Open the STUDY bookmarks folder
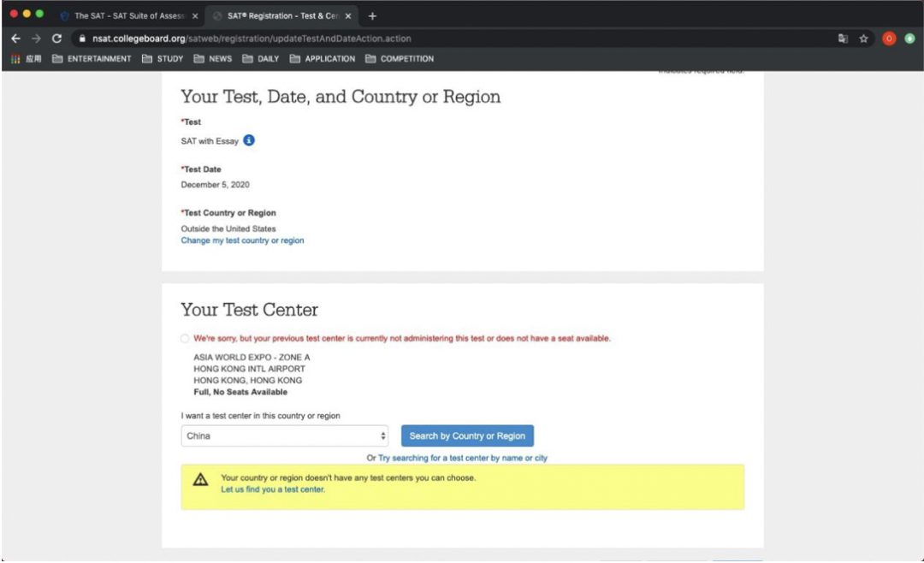 tap(163, 58)
